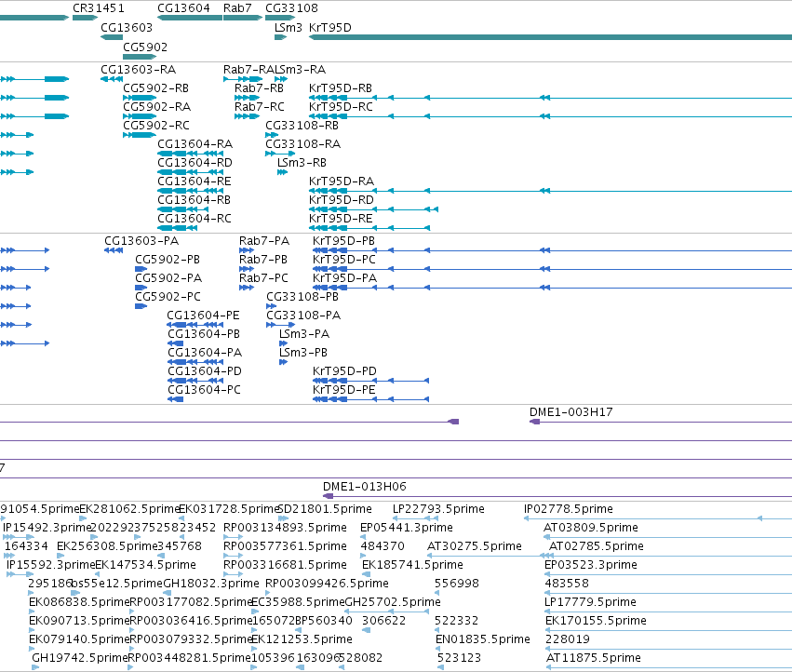Click the CG5902 gene label in top track
Screen dimensions: 792x672
(x=145, y=47)
